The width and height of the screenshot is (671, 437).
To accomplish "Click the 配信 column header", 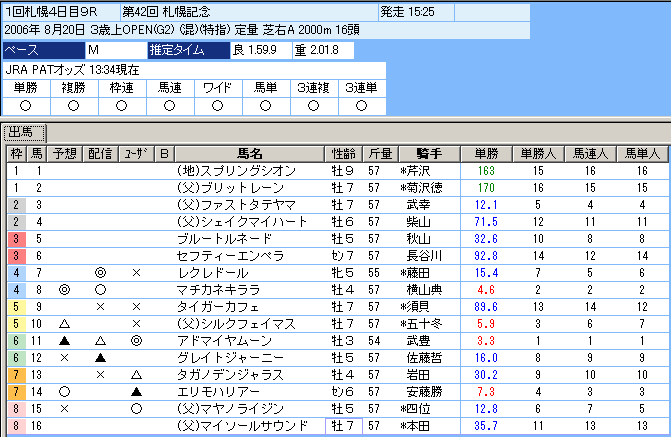I will coord(100,154).
